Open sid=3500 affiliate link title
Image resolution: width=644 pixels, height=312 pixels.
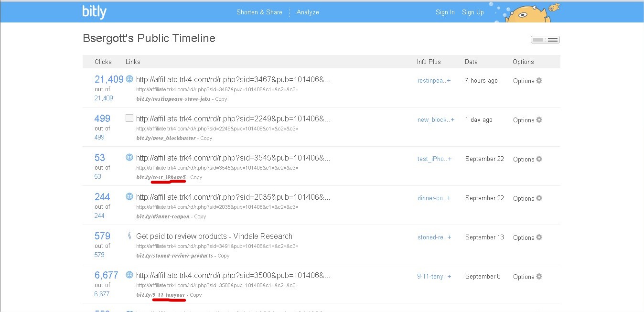pyautogui.click(x=233, y=275)
